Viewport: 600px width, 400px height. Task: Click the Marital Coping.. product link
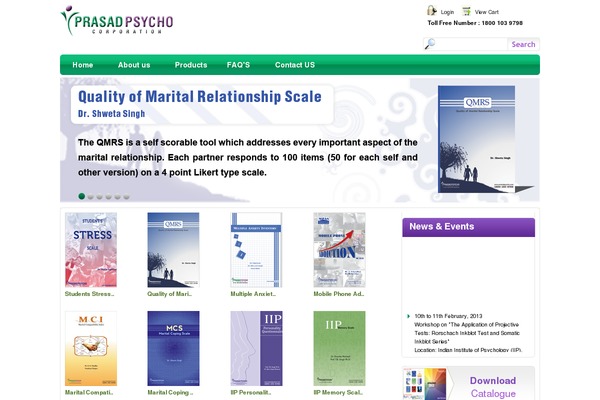tap(170, 392)
